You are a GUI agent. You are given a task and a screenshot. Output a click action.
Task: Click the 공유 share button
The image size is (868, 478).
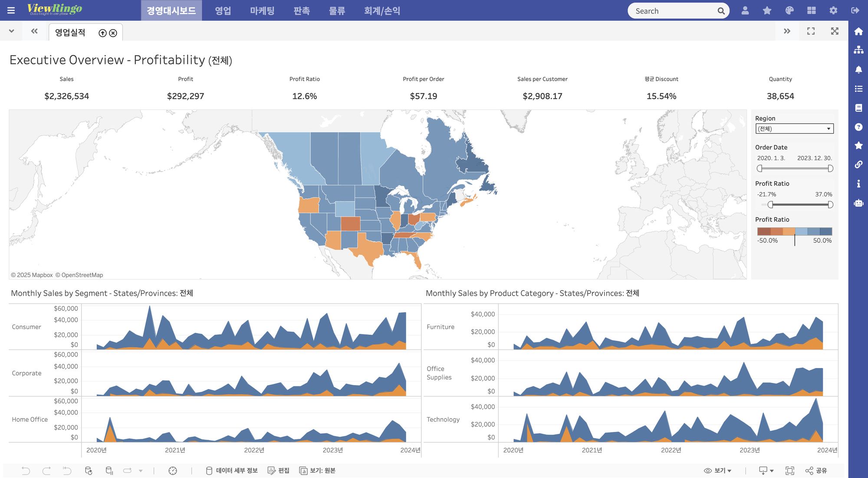[x=816, y=471]
